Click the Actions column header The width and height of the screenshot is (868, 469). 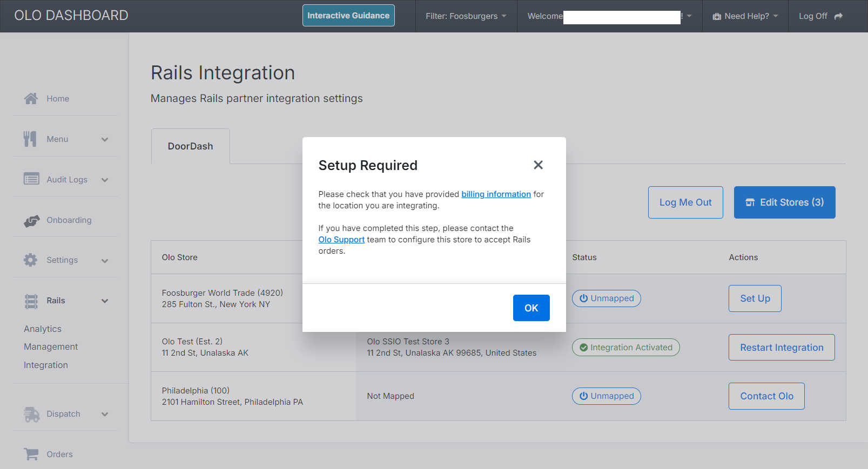[743, 257]
